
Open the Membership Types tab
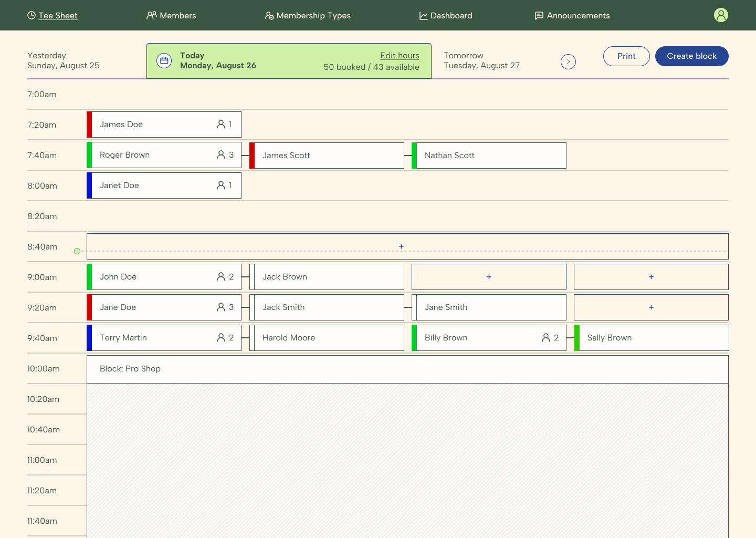click(308, 16)
